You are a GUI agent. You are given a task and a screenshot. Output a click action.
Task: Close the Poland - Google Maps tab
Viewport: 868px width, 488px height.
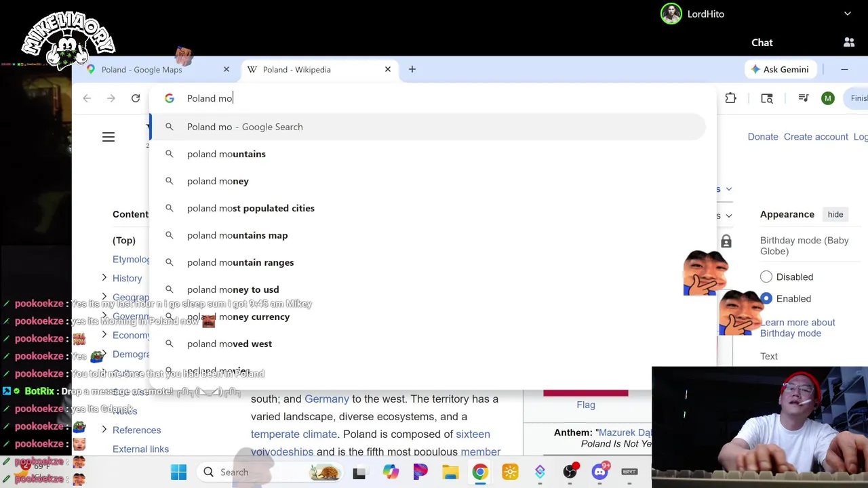[226, 69]
